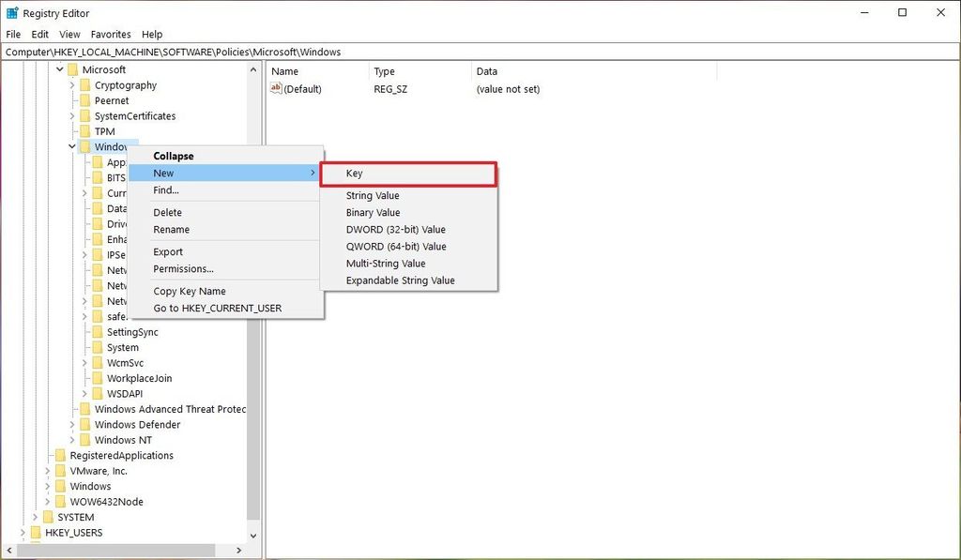Select Key from the New submenu
The image size is (961, 560).
pyautogui.click(x=355, y=173)
